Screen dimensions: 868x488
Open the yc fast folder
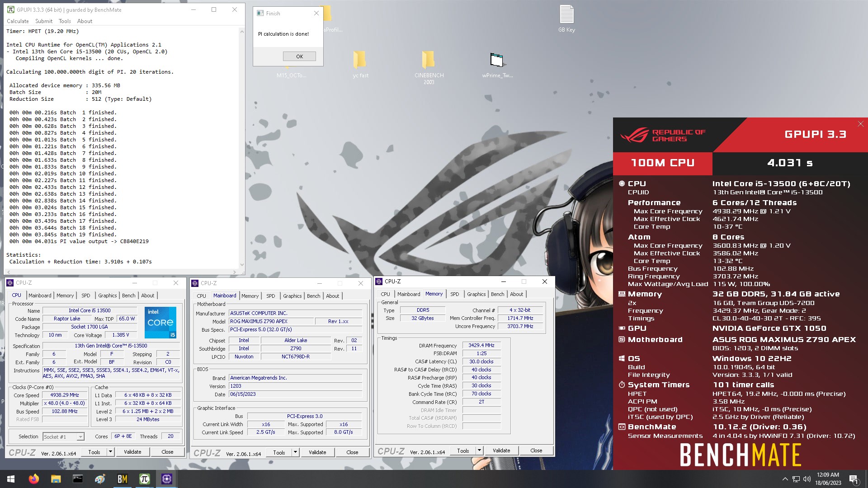point(360,64)
